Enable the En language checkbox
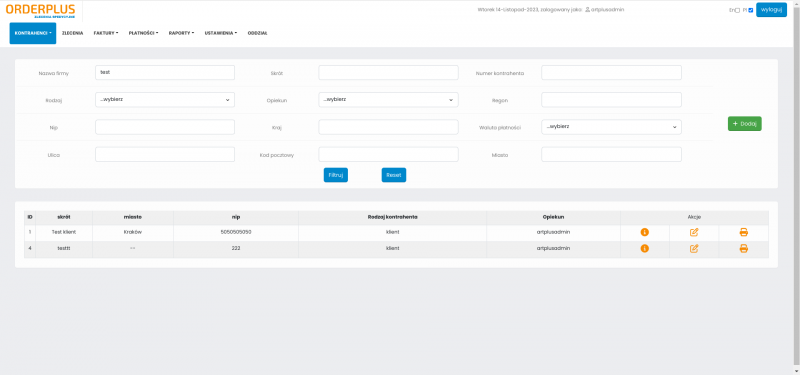800x375 pixels. point(737,10)
